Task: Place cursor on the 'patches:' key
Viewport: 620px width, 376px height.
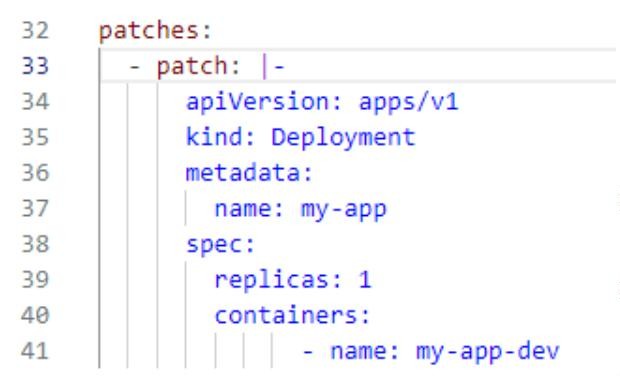Action: click(x=155, y=30)
